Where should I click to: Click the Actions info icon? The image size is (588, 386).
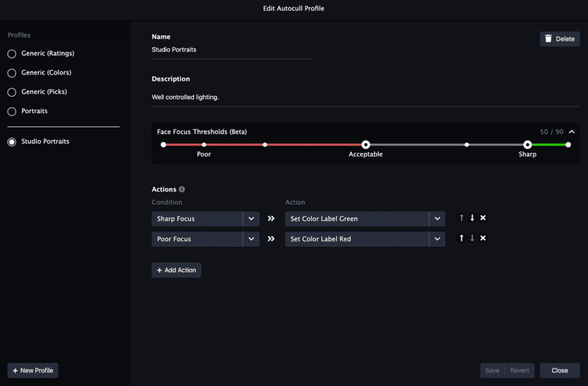click(182, 190)
